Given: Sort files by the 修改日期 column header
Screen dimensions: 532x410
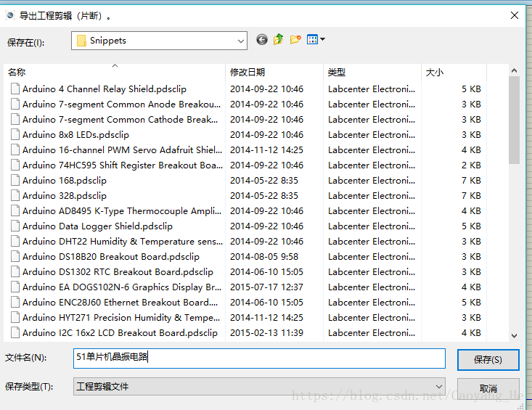Looking at the screenshot, I should tap(274, 73).
